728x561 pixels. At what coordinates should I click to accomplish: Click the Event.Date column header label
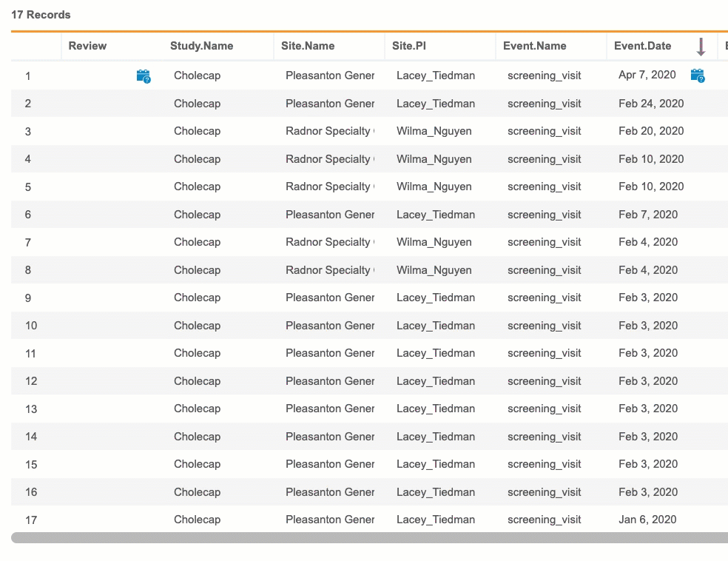coord(642,46)
